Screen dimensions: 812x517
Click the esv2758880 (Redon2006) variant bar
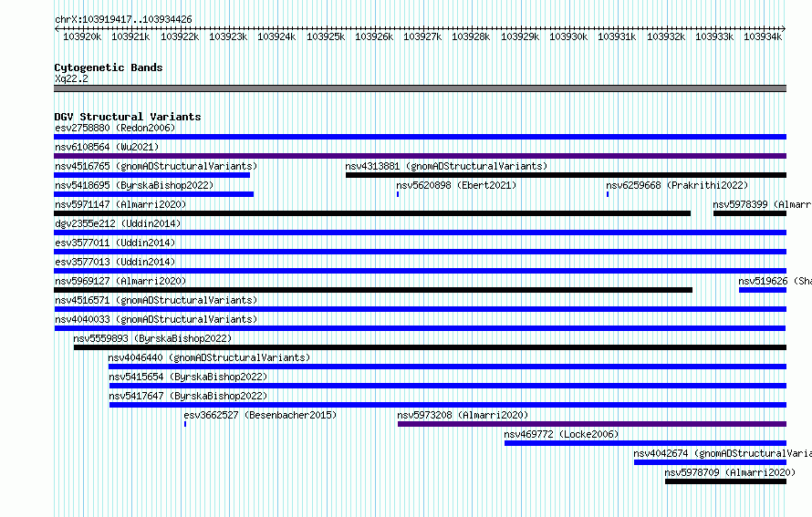(420, 137)
